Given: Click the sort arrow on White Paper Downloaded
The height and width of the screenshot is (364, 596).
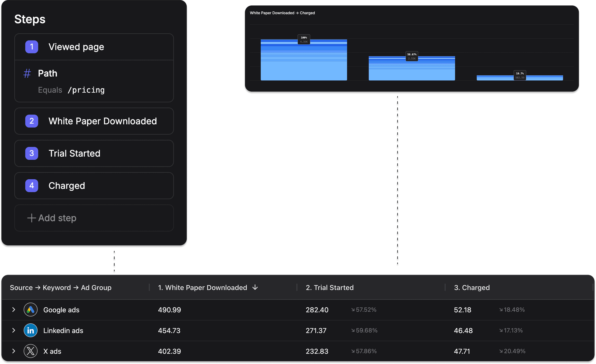Looking at the screenshot, I should point(255,287).
